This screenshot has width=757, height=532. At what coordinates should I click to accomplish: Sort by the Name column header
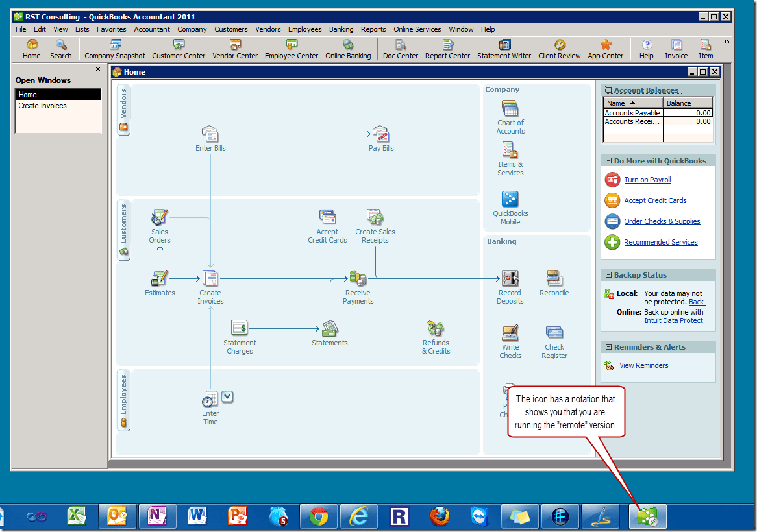[633, 103]
